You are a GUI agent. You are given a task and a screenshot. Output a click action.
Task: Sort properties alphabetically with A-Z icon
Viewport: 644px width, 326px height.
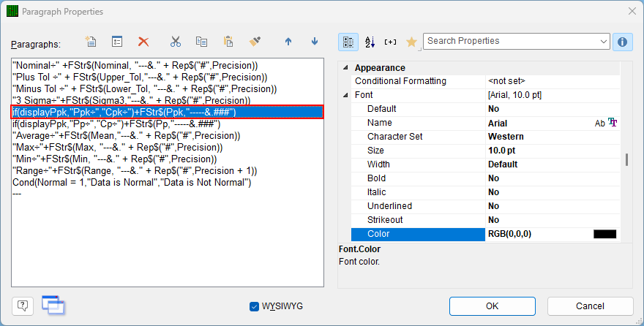tap(370, 42)
